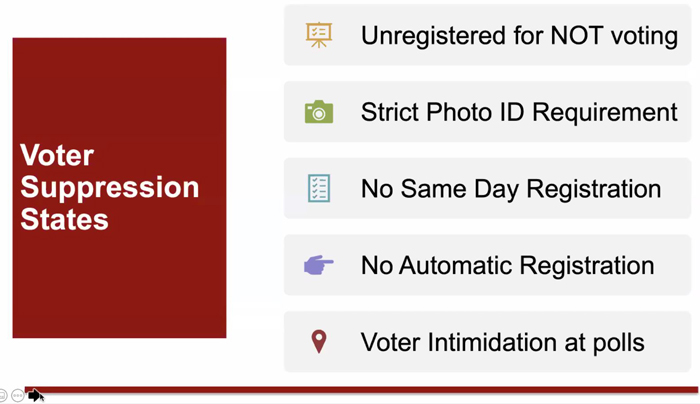Viewport: 700px width, 404px height.
Task: Click the red horizontal bar at slide bottom
Action: [x=362, y=390]
